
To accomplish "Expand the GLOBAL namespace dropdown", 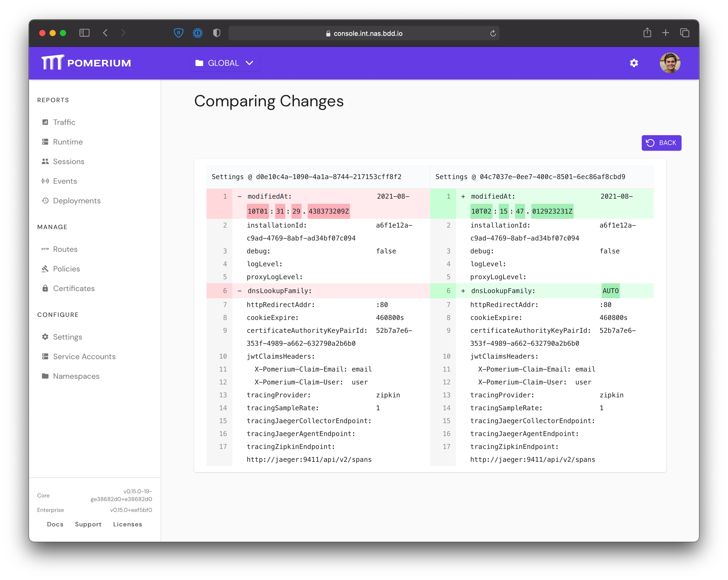I will [225, 63].
